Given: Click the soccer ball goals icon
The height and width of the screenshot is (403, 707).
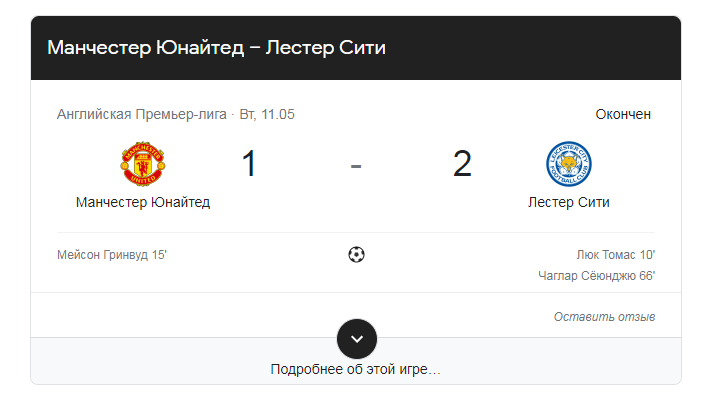Looking at the screenshot, I should [356, 255].
